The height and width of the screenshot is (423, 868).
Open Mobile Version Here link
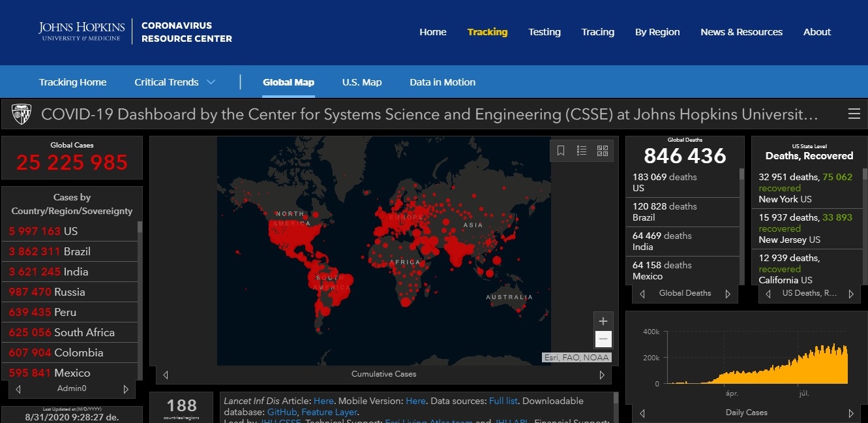pos(415,401)
